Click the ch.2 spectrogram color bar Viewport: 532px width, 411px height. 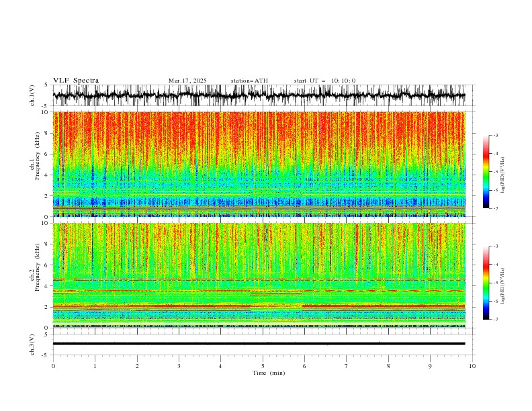tap(486, 283)
